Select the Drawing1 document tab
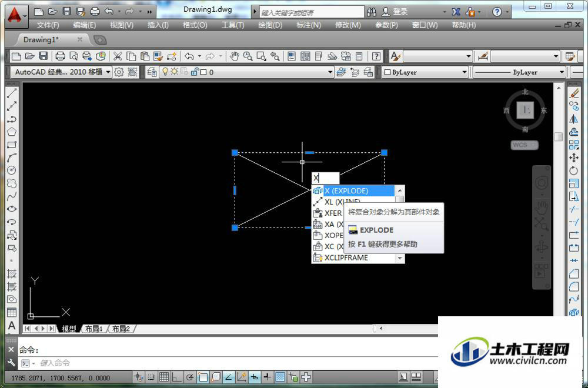This screenshot has height=388, width=588. (x=41, y=40)
